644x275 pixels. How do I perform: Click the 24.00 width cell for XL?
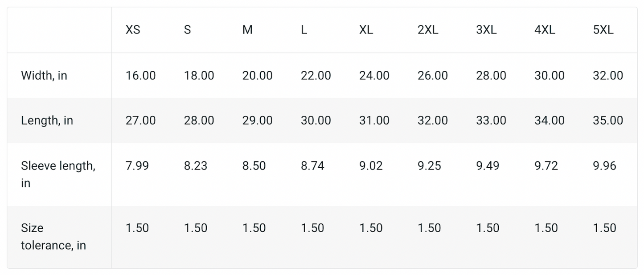(x=374, y=76)
